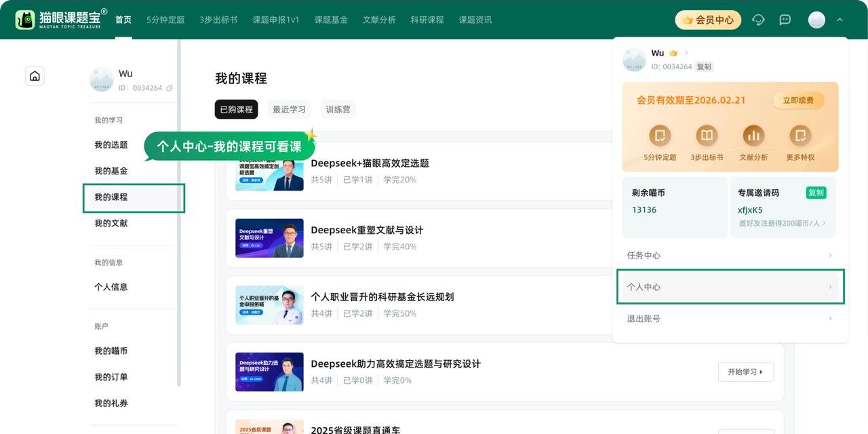This screenshot has height=434, width=868.
Task: Click the popup profile avatar
Action: 635,60
